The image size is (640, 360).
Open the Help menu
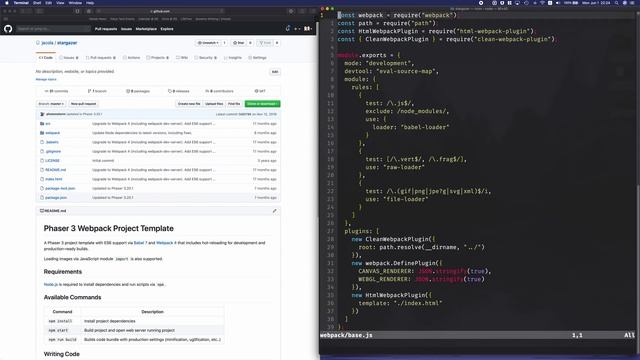(90, 3)
